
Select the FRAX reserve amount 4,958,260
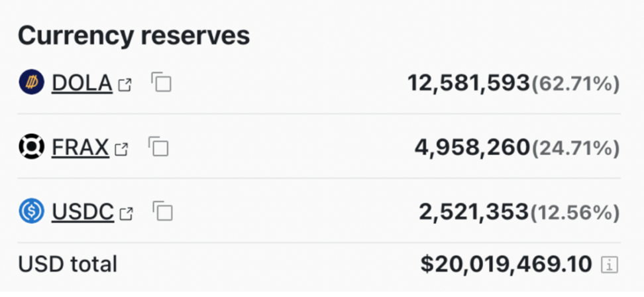472,148
